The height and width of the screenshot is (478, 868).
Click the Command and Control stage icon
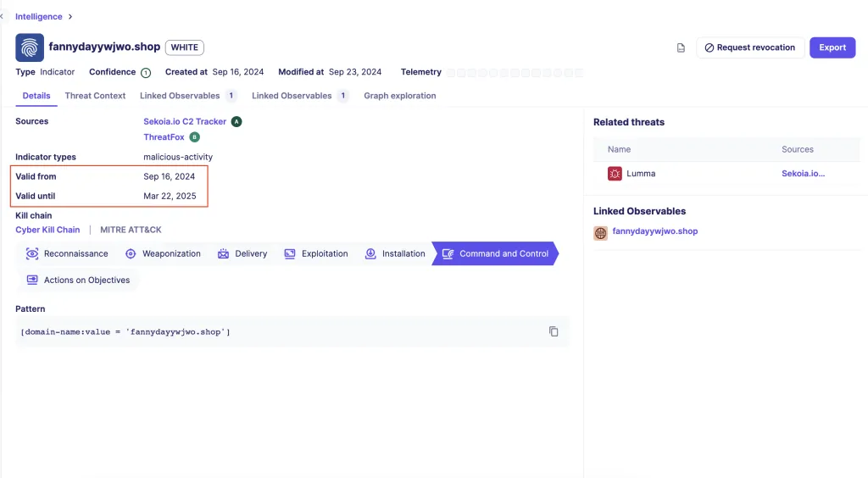(448, 253)
